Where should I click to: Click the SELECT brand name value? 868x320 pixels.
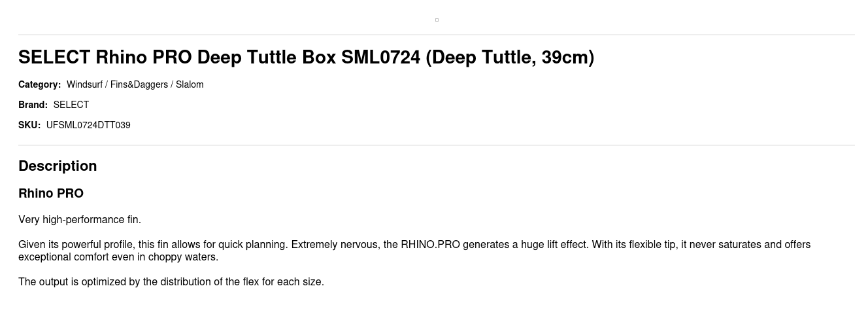(x=71, y=105)
